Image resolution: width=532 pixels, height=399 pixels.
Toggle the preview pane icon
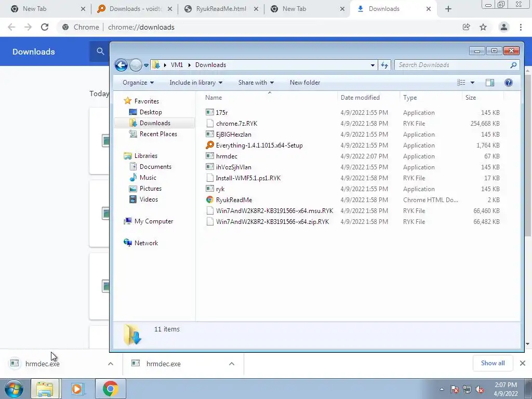[x=489, y=83]
